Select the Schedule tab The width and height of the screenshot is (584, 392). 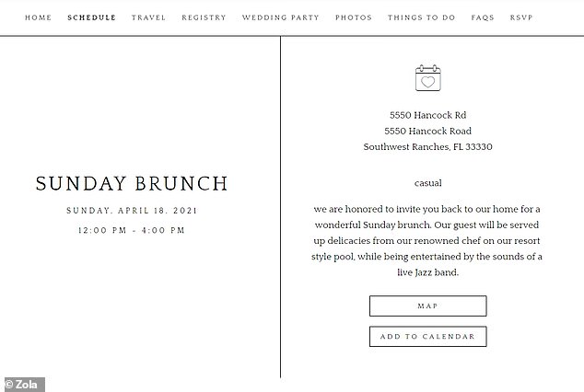91,17
